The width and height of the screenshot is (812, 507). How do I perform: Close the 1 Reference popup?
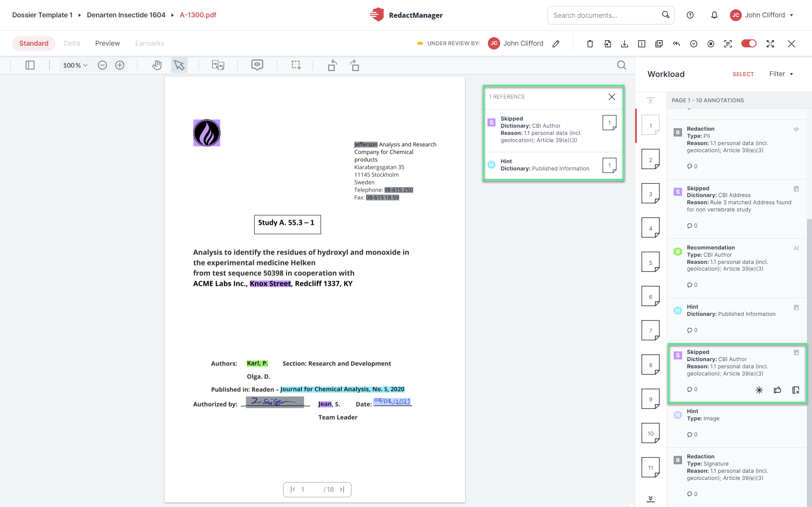point(612,97)
